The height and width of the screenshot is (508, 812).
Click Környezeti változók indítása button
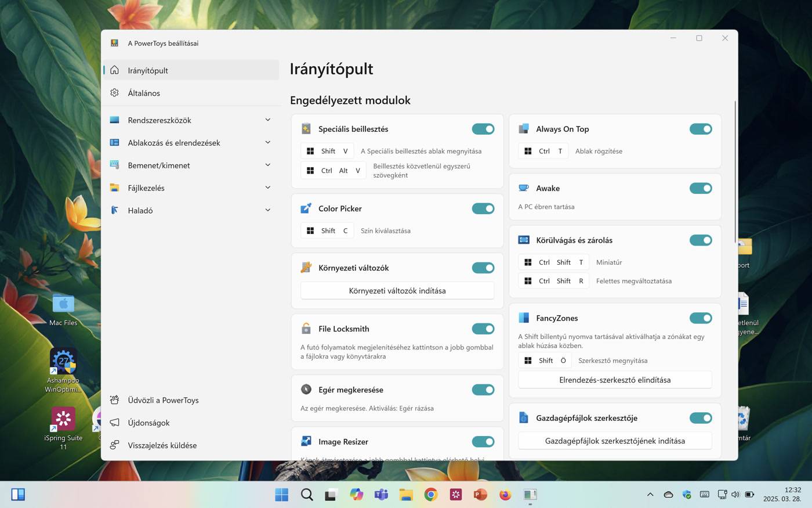click(397, 290)
